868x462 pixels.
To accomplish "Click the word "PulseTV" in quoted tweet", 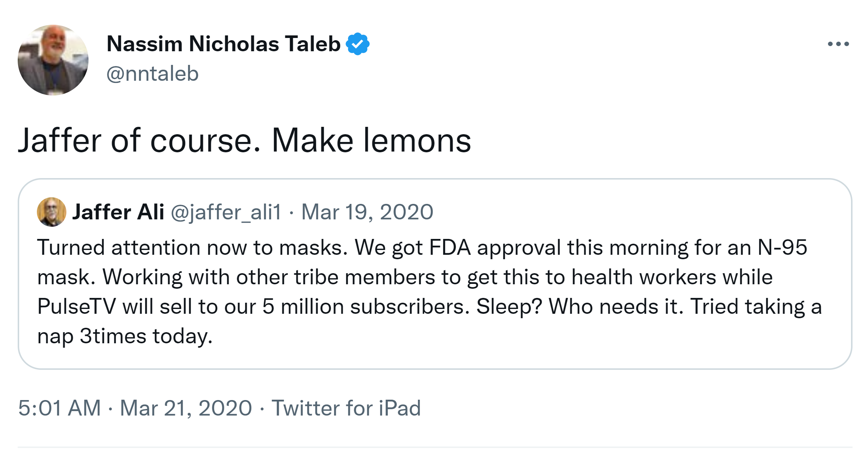I will (x=76, y=307).
